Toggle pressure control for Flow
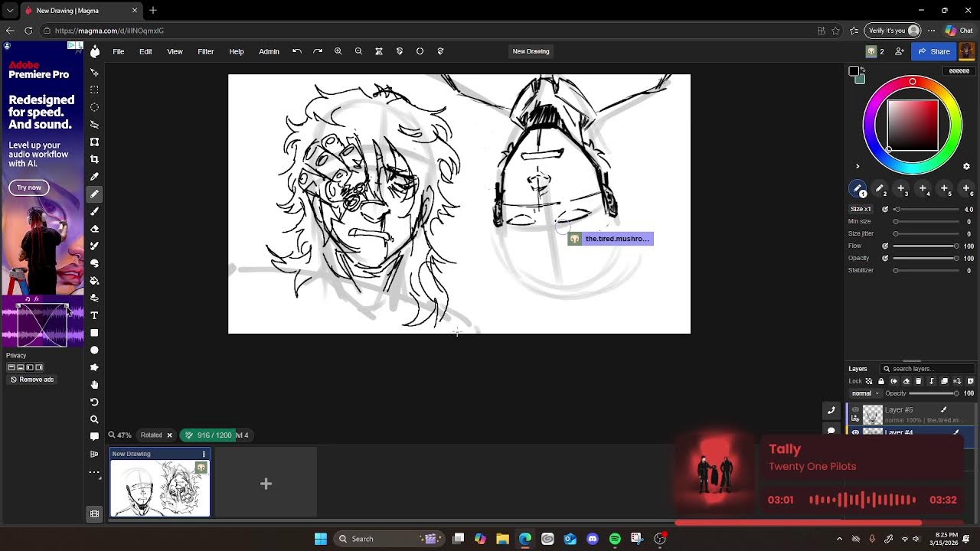This screenshot has width=980, height=551. point(885,246)
